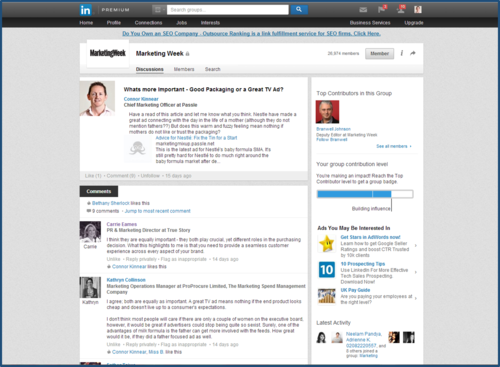Viewport: 500px width, 367px height.
Task: Open Neelam Pandya link in Latest Activity
Action: click(364, 334)
